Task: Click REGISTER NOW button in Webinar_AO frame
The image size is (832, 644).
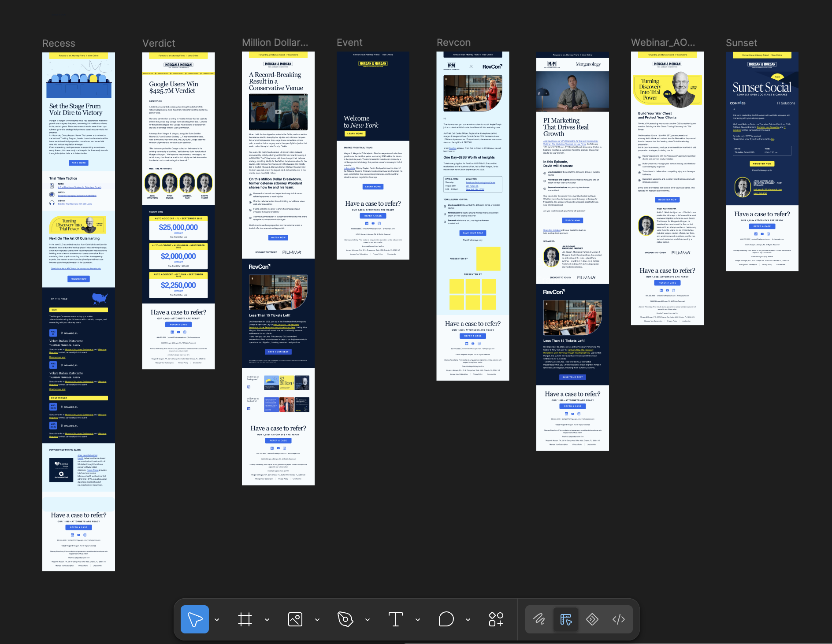Action: (667, 200)
